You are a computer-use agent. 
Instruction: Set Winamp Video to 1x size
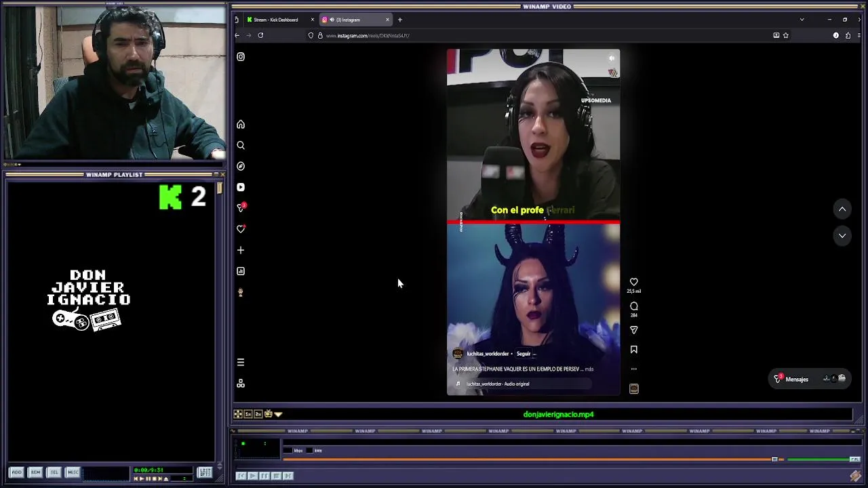click(248, 414)
